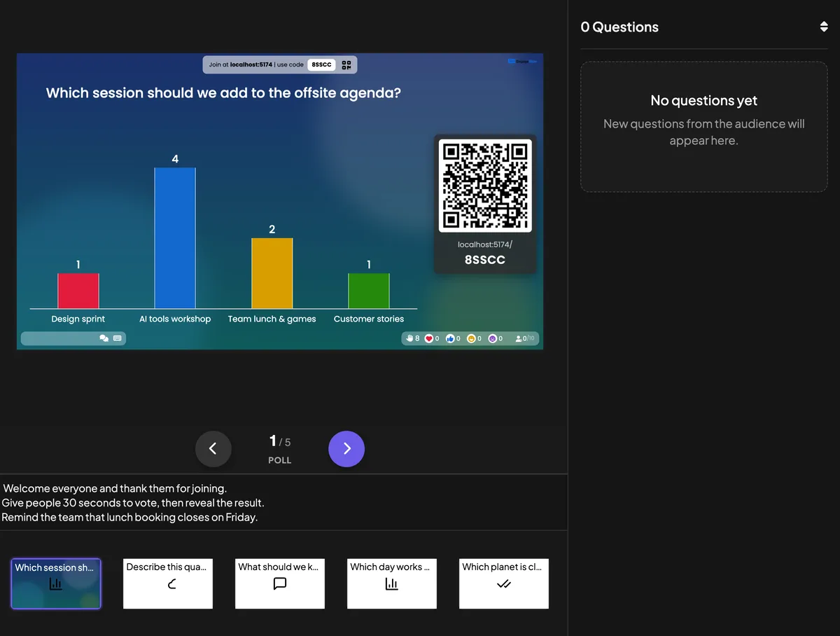Click the 'POLL' slide type label
This screenshot has width=840, height=636.
(280, 460)
